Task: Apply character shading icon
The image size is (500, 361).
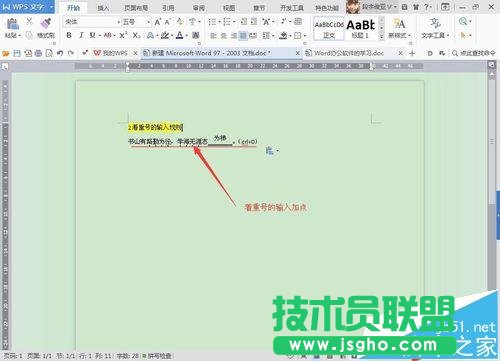Action: point(196,35)
